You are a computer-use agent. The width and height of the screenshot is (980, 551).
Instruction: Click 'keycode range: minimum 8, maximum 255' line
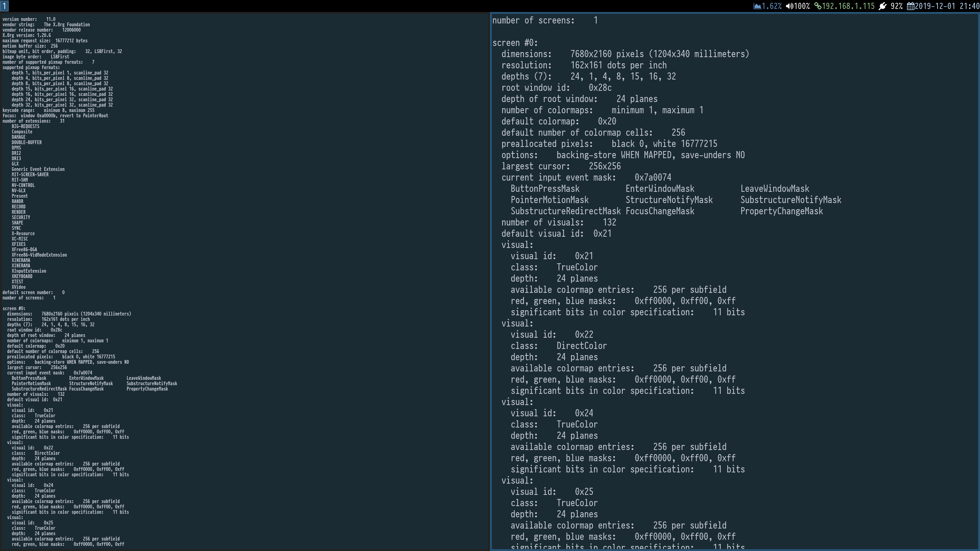48,110
